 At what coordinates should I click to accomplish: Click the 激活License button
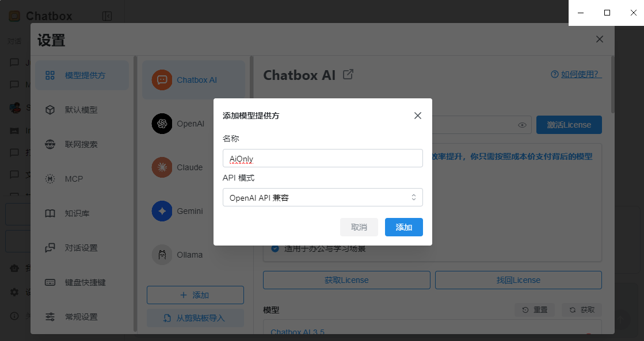pyautogui.click(x=569, y=125)
